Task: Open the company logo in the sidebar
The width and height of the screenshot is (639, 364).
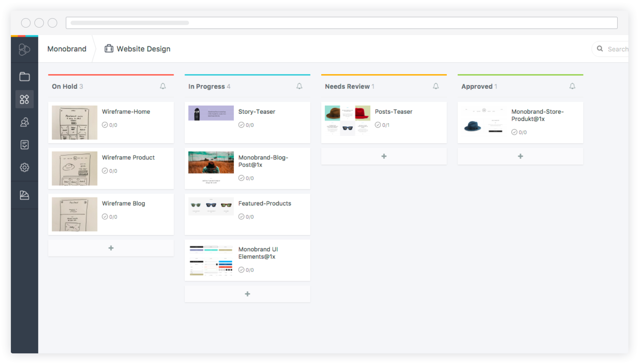Action: [x=24, y=49]
